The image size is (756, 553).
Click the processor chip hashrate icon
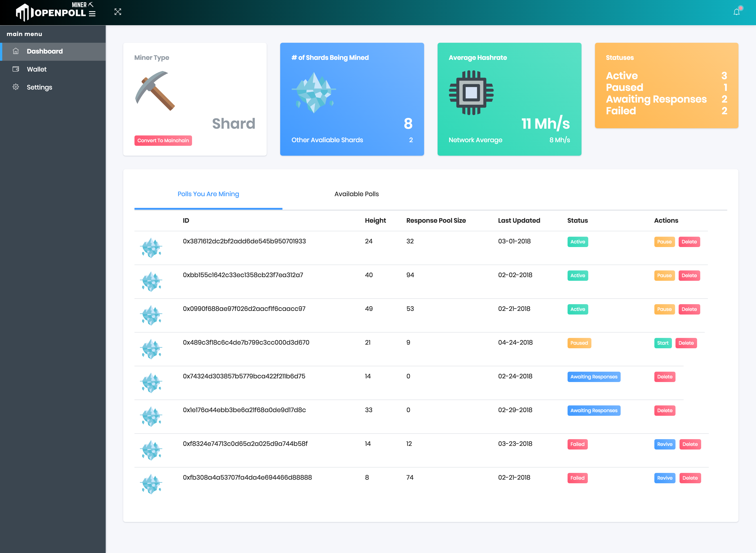(471, 93)
